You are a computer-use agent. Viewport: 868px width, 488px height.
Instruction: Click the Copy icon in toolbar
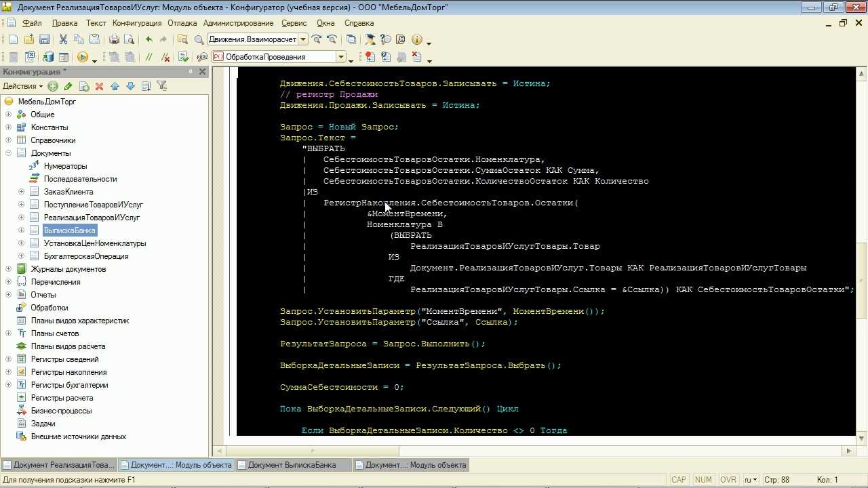pos(78,39)
